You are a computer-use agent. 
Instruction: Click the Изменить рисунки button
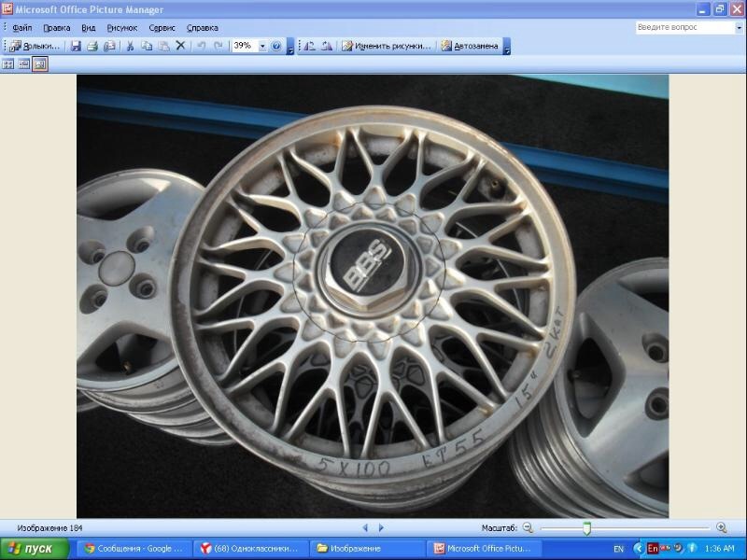pyautogui.click(x=387, y=46)
